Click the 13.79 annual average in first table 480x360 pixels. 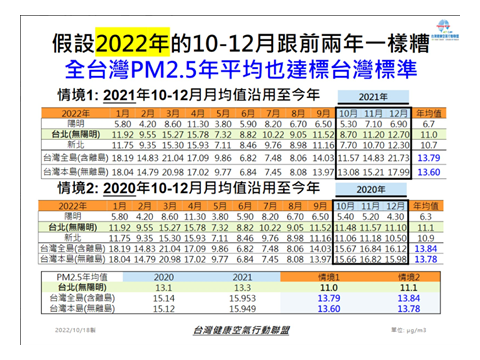tap(429, 158)
